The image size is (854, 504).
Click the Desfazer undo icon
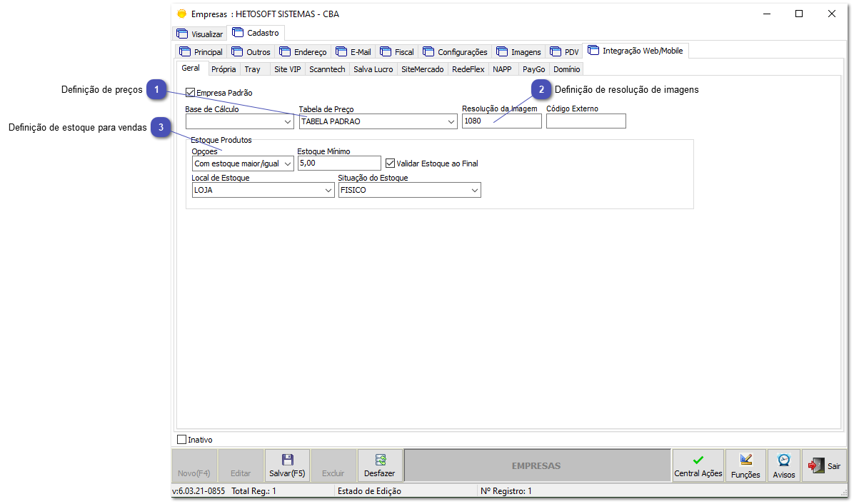(379, 459)
